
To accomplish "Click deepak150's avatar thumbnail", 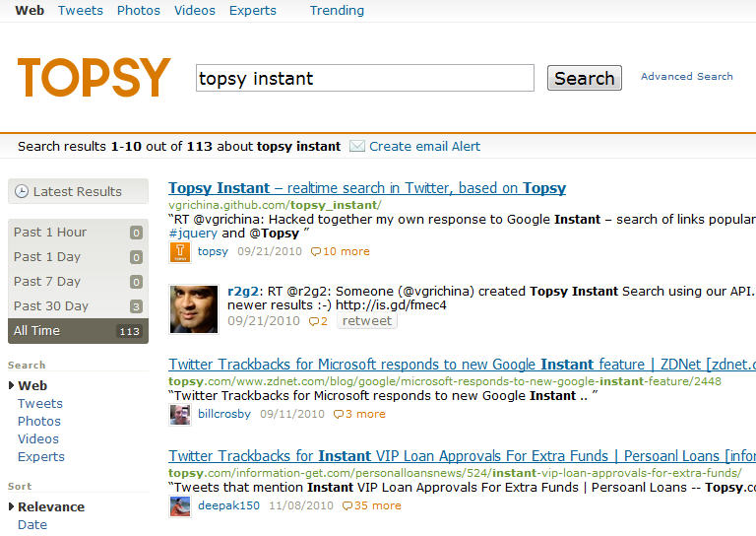I will 180,506.
